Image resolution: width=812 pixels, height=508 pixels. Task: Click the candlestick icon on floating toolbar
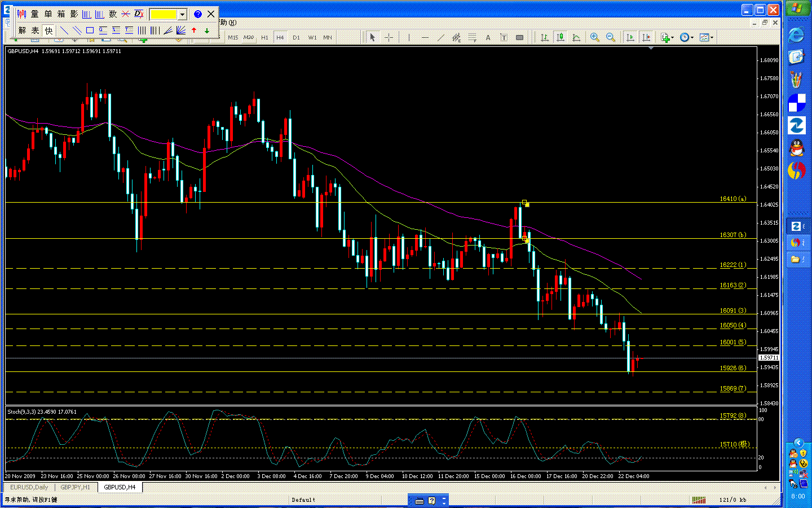click(x=21, y=14)
